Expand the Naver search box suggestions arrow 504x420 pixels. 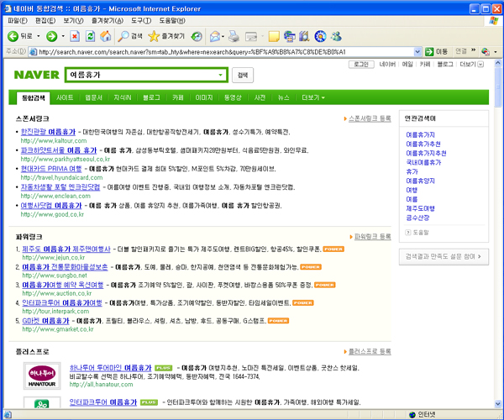click(x=220, y=75)
